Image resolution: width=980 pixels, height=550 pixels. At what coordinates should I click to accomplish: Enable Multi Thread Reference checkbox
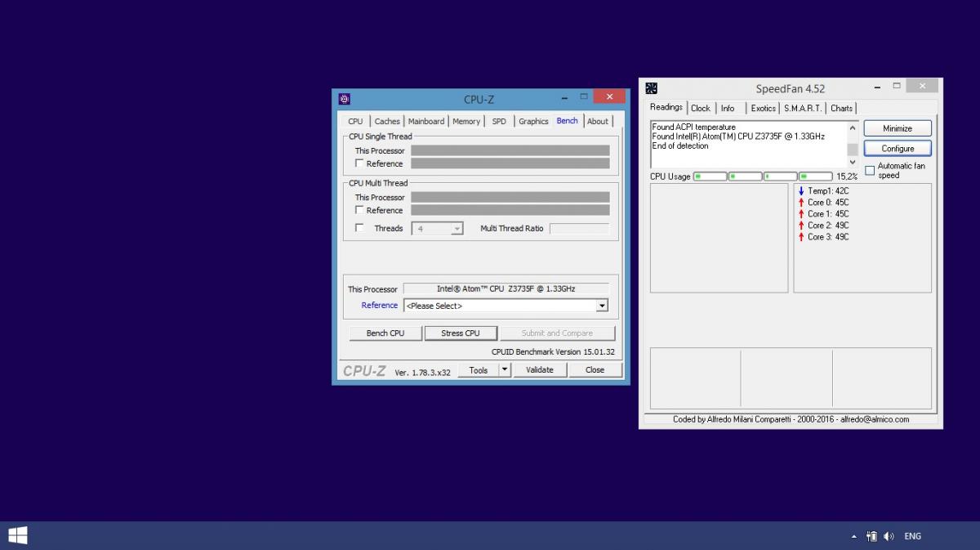pyautogui.click(x=359, y=210)
